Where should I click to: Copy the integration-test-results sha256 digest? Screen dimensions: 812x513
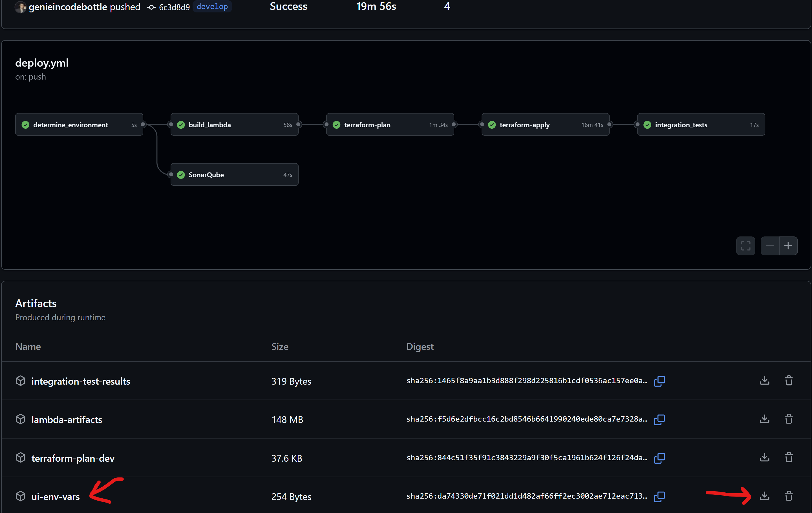point(659,381)
